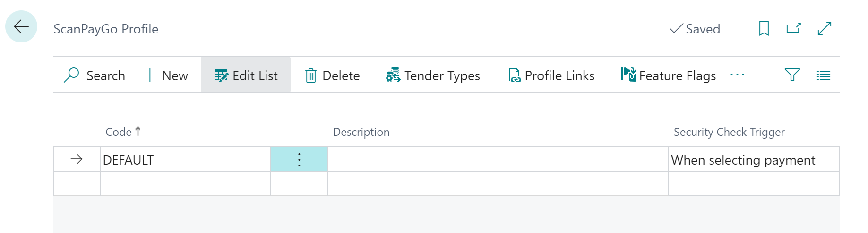This screenshot has height=233, width=868.
Task: Click the Search magnifier icon
Action: pyautogui.click(x=72, y=75)
